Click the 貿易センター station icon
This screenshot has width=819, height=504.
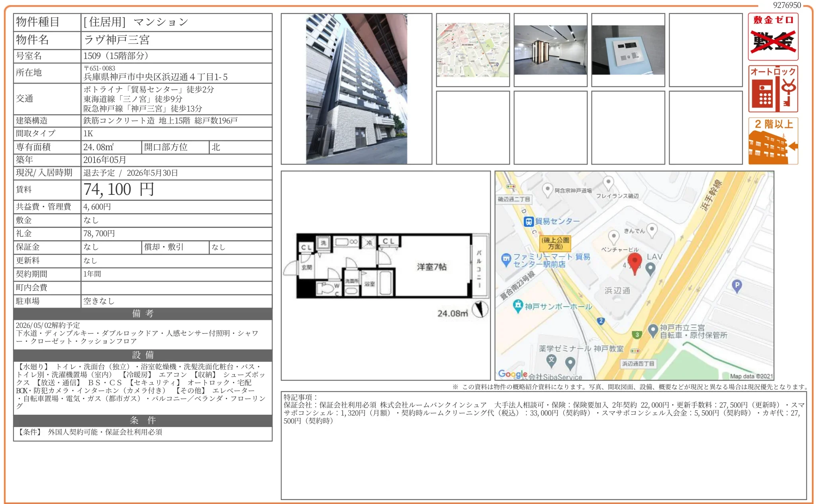528,222
